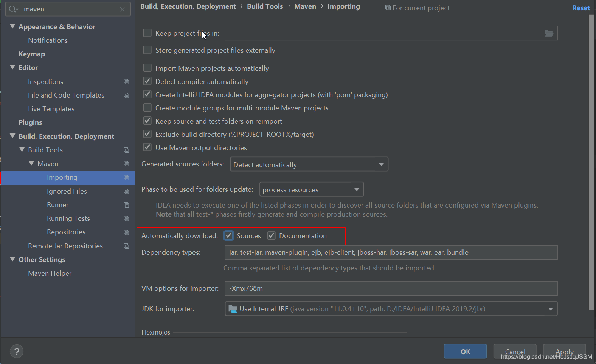Image resolution: width=596 pixels, height=364 pixels.
Task: Click project-level icon next to Runner
Action: point(126,205)
